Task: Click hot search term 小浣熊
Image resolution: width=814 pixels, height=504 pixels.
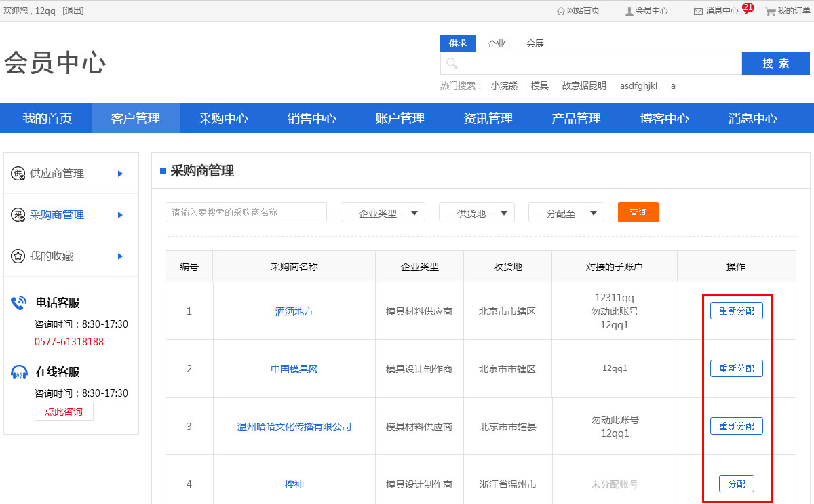Action: (x=504, y=85)
